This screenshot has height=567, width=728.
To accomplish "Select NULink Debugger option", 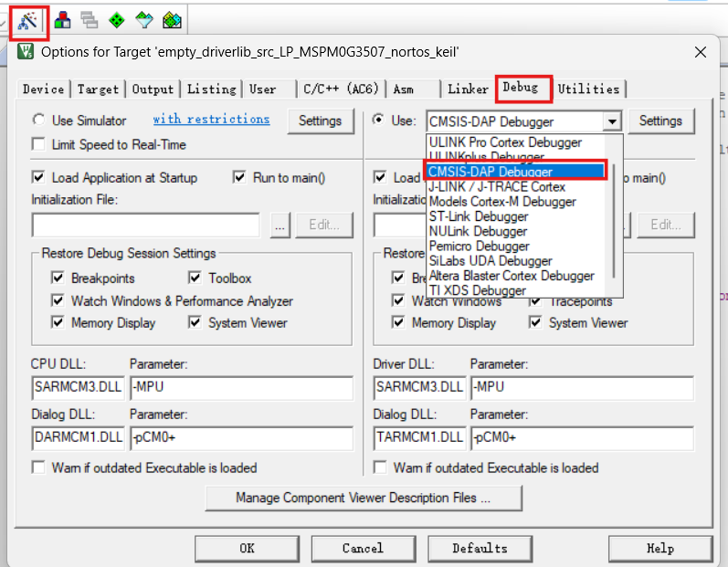I will tap(515, 231).
